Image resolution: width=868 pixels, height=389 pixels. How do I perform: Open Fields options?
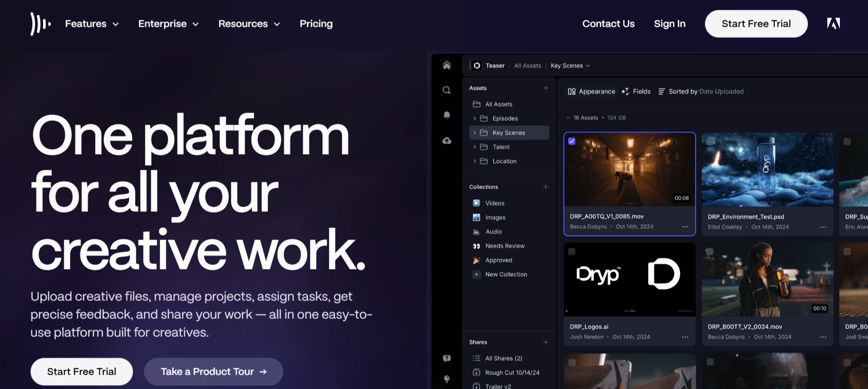coord(636,91)
